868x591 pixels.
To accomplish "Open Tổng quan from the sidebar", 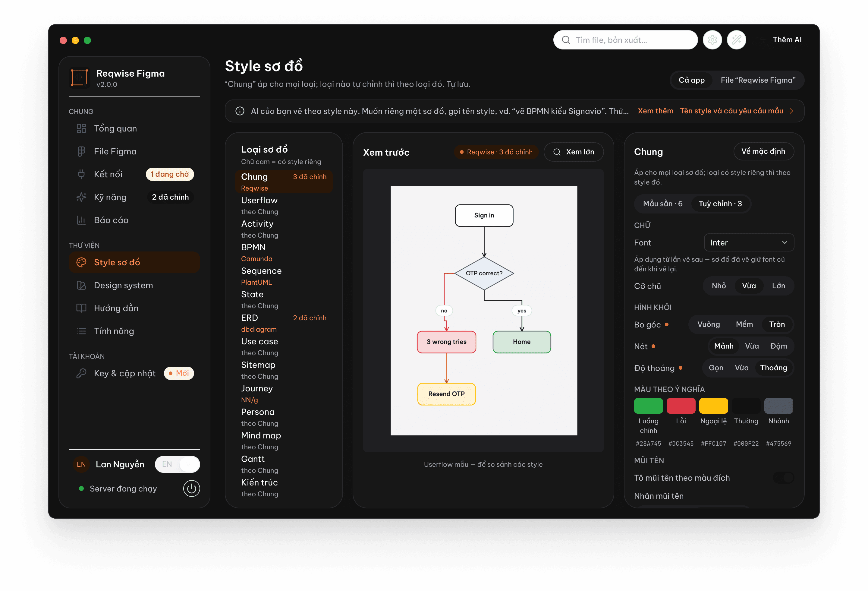I will 134,128.
